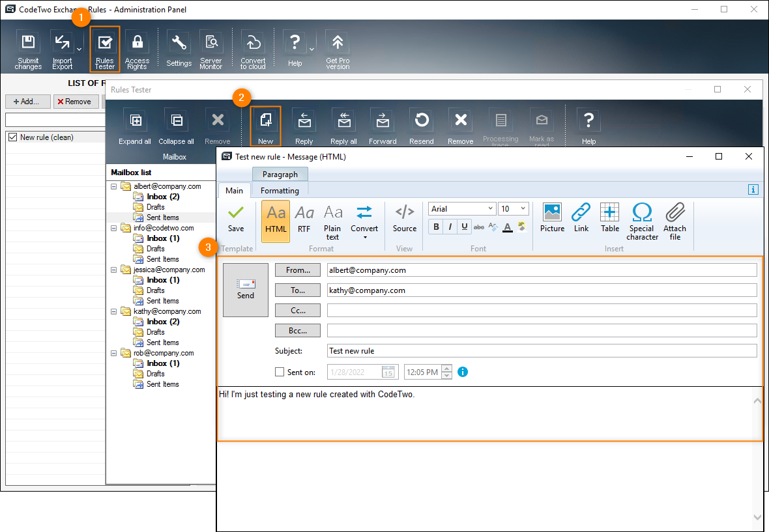Screen dimensions: 769x532
Task: Click Remove button in rules list
Action: click(x=76, y=102)
